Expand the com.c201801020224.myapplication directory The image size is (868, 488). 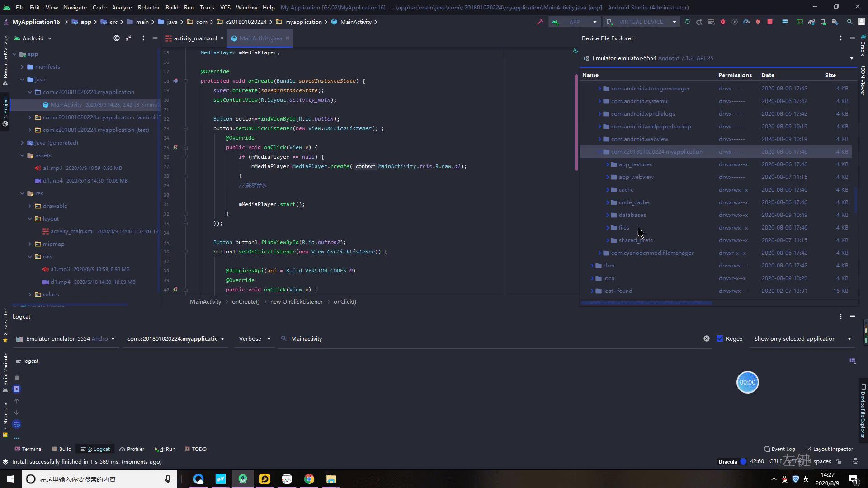point(600,151)
